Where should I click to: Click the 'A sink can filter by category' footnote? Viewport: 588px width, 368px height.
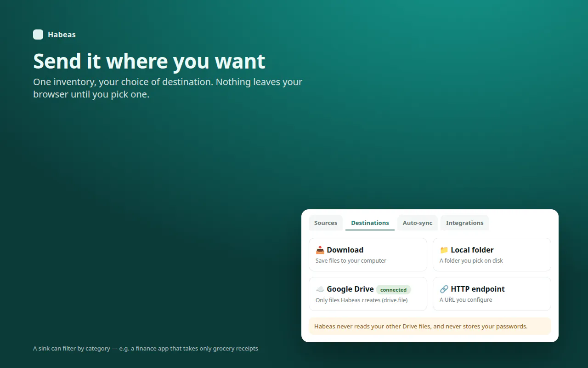[x=146, y=348]
